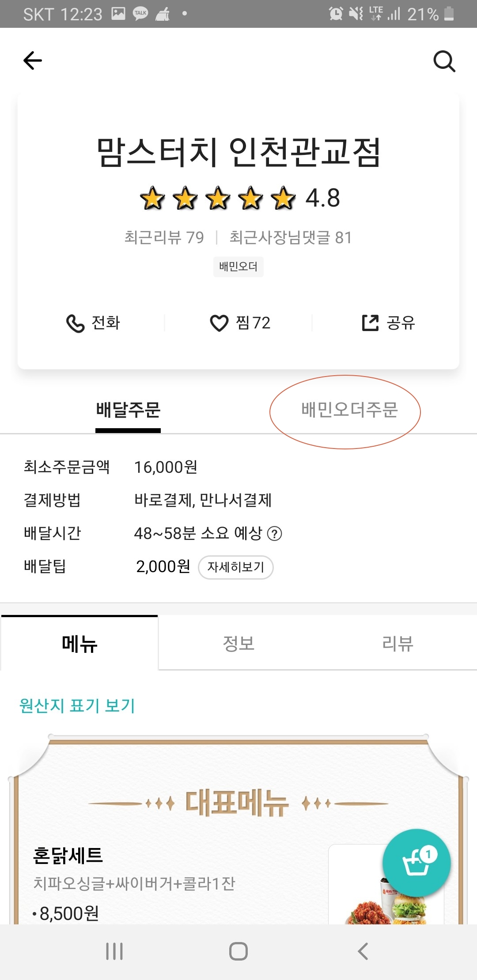Open search with the magnifier icon

point(444,61)
